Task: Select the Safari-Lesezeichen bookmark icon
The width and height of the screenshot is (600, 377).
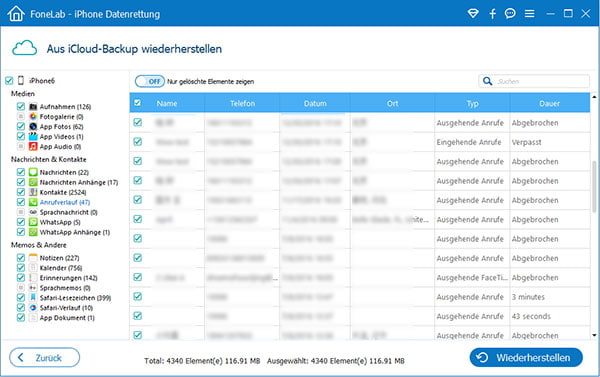Action: (x=33, y=297)
